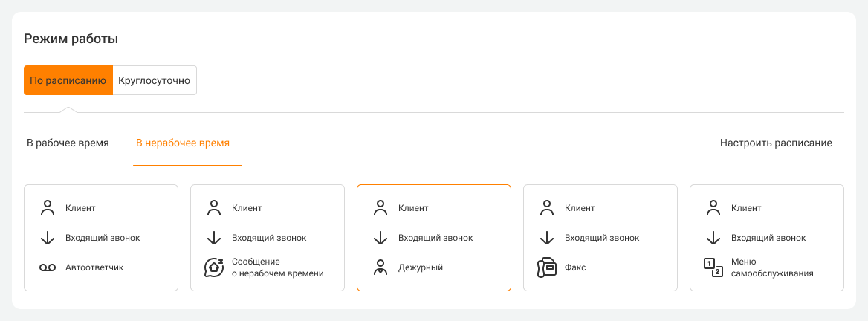Screen dimensions: 868x321
Task: Choose Сообщение о нерабочем времени label
Action: (277, 267)
